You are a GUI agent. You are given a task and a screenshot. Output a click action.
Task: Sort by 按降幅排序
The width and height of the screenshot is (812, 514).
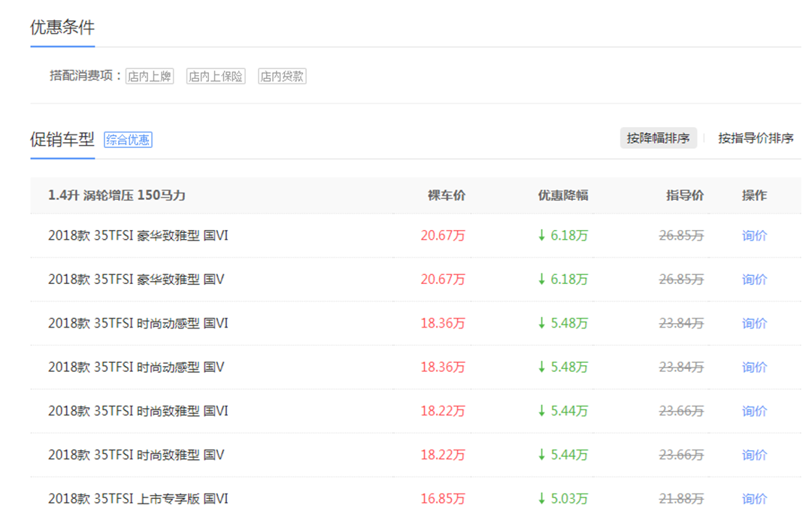click(658, 138)
